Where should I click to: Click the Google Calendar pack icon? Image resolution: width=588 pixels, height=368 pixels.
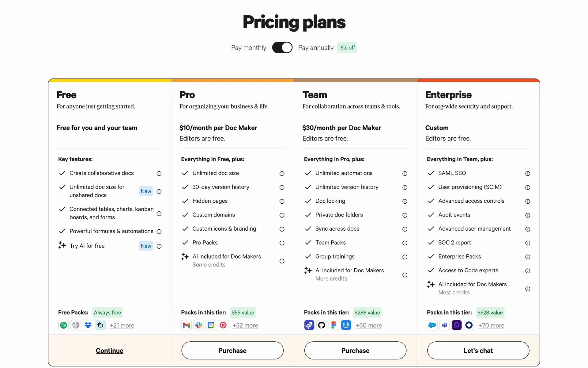click(x=211, y=325)
